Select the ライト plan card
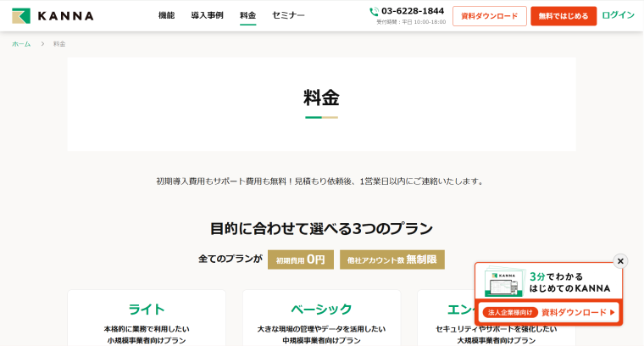Image resolution: width=644 pixels, height=346 pixels. (x=147, y=318)
